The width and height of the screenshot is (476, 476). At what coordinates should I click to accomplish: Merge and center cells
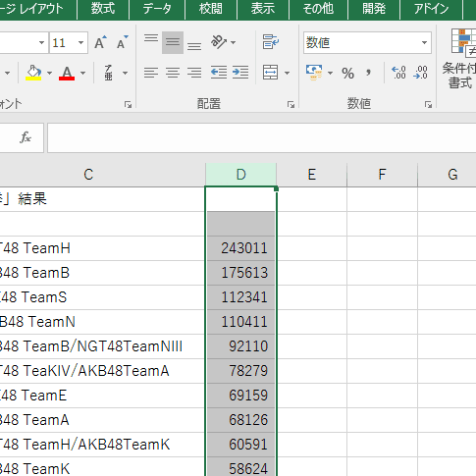click(271, 73)
